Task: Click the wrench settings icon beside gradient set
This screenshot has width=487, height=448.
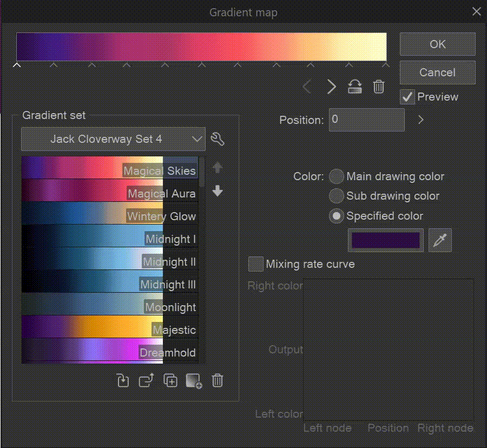Action: tap(218, 139)
